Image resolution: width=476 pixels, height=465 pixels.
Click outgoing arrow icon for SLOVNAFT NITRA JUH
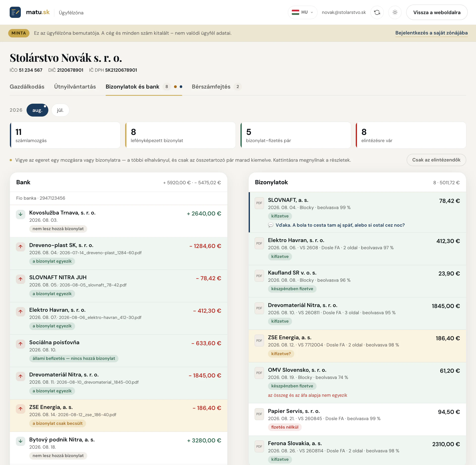tap(21, 279)
